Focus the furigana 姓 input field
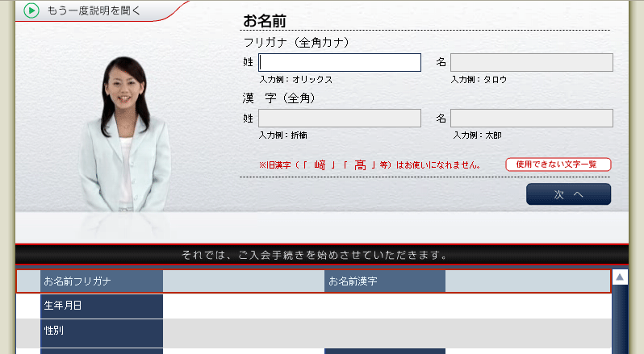The height and width of the screenshot is (354, 644). pos(340,63)
